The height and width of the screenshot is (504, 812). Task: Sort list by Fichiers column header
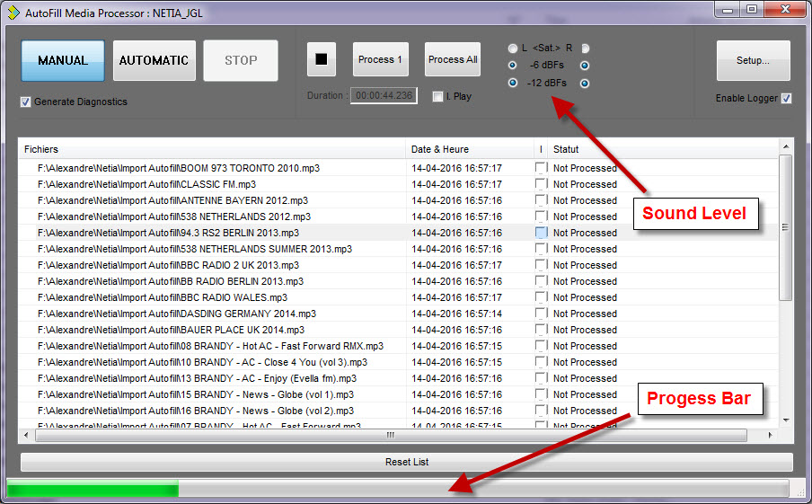click(212, 149)
